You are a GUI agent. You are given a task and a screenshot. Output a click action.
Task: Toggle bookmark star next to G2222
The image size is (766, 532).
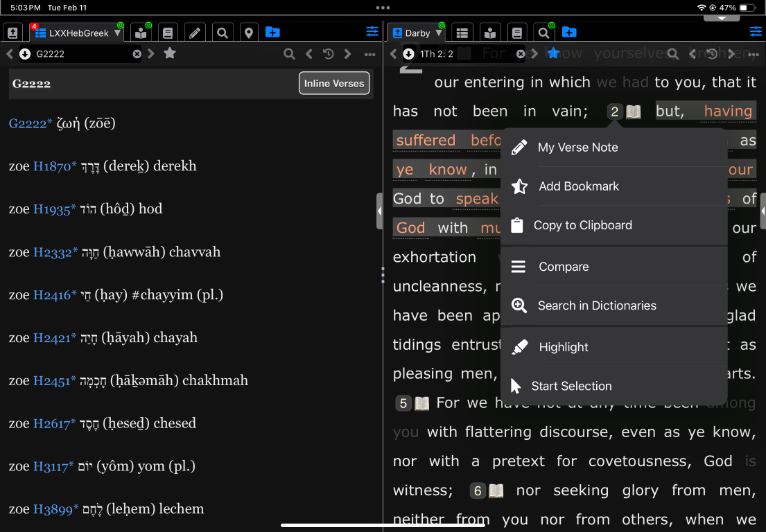[170, 54]
